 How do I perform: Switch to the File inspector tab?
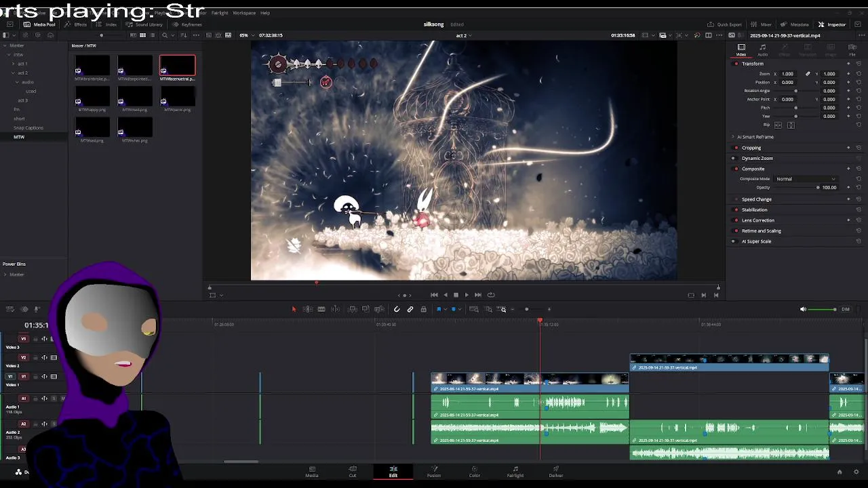(852, 49)
